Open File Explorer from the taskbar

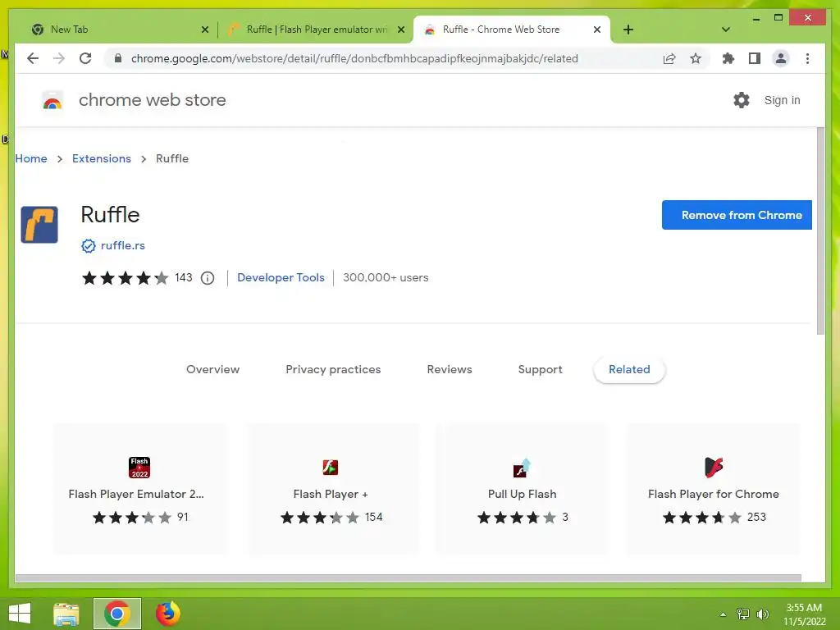point(66,614)
